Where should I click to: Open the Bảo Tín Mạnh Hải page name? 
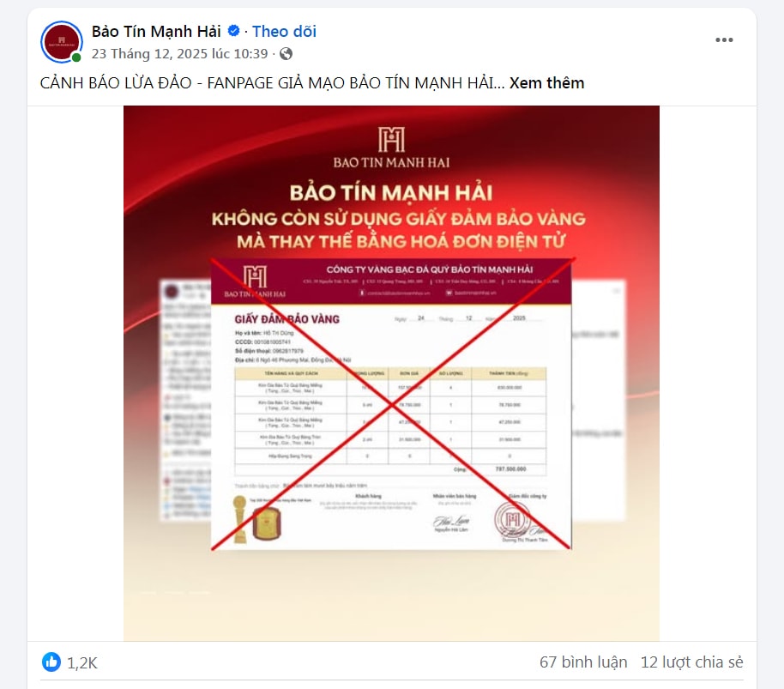(x=156, y=32)
